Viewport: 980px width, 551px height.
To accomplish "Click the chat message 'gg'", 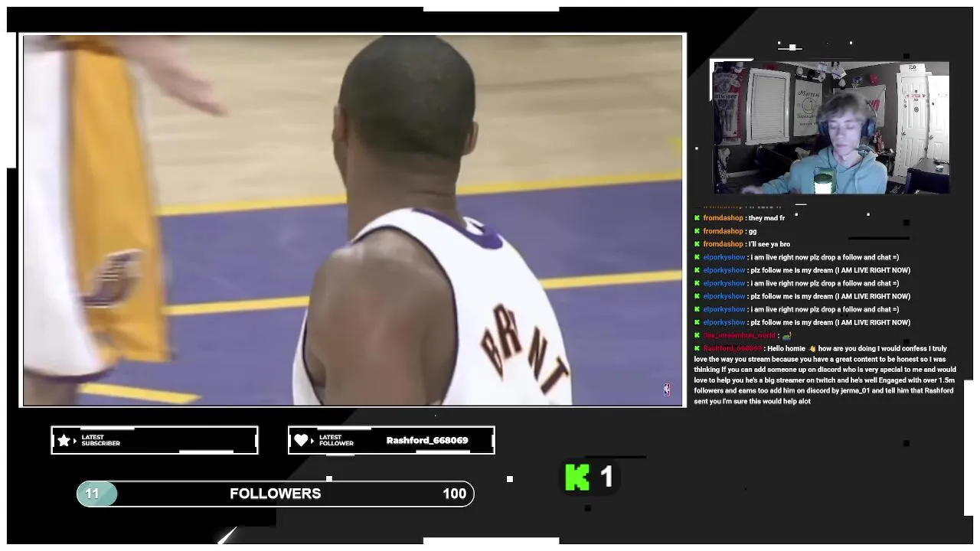I will tap(753, 231).
